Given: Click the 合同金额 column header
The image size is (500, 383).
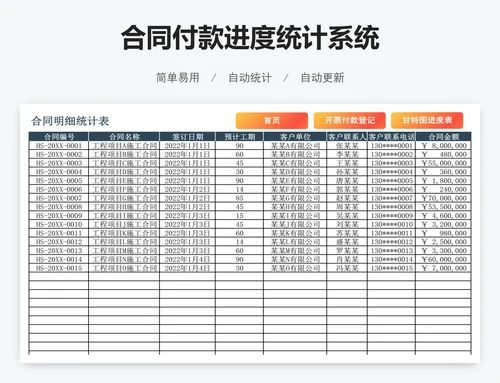Looking at the screenshot, I should pos(444,136).
